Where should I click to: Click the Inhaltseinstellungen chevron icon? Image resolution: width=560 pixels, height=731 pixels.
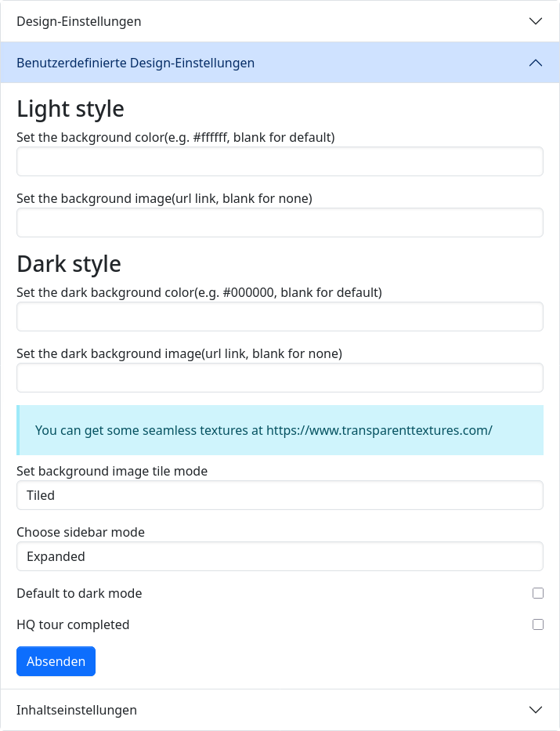536,710
